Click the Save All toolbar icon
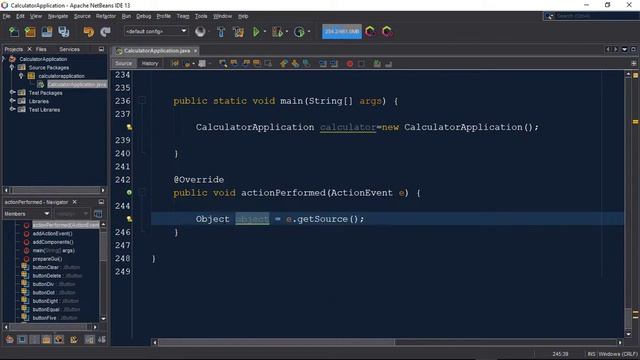The height and width of the screenshot is (360, 640). [x=64, y=32]
